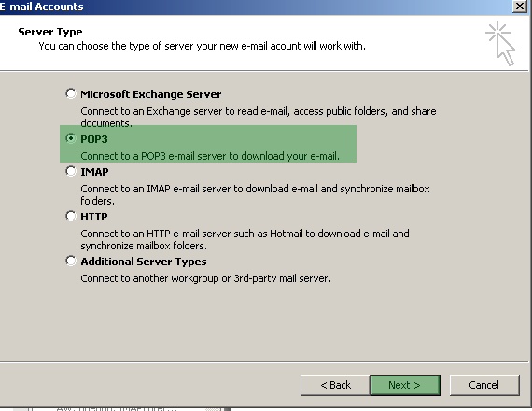
Task: Select the IMAP radio option
Action: point(71,171)
